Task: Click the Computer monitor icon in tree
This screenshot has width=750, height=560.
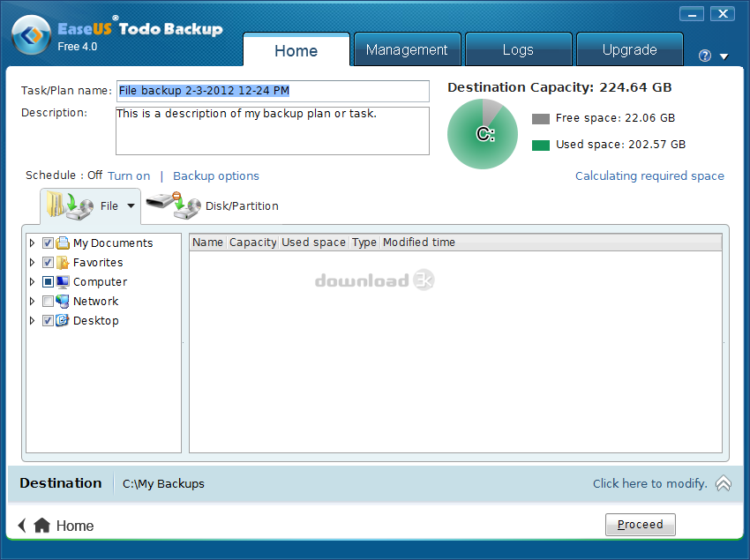Action: click(63, 282)
